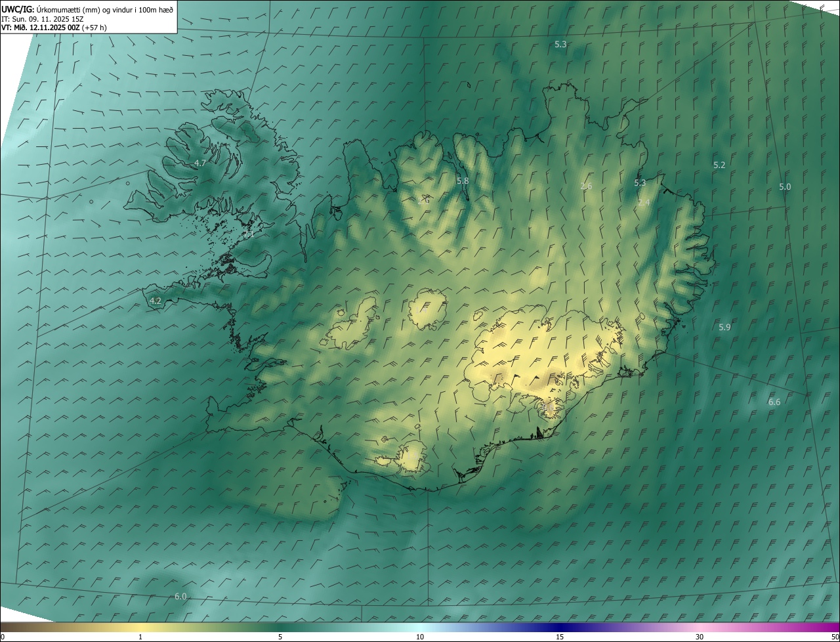Click the 'IT: Sun. 09. 11. 2025 15Z' line
This screenshot has height=642, width=840.
point(43,18)
